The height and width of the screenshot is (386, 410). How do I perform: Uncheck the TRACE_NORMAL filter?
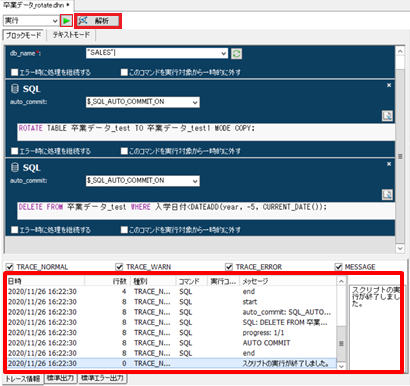[x=10, y=267]
